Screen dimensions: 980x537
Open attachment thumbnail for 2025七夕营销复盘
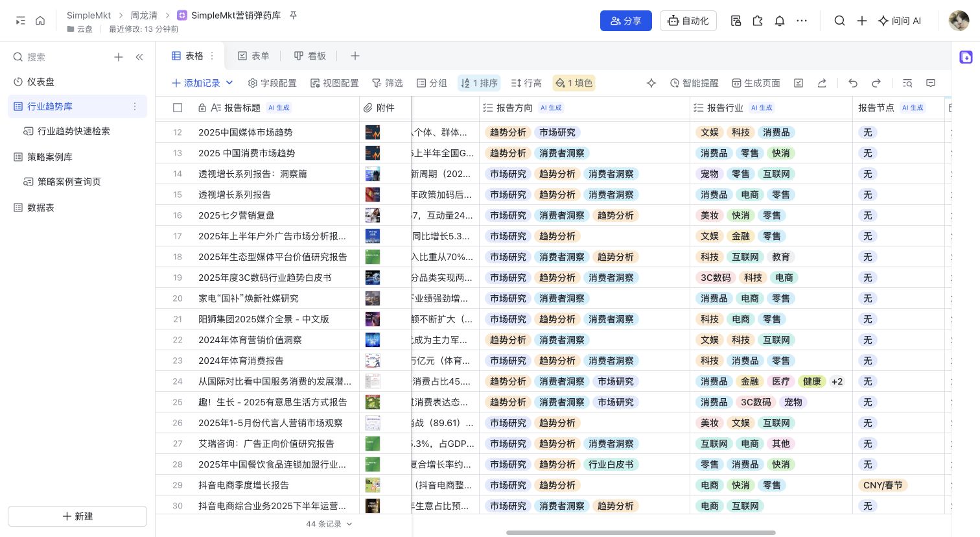[x=372, y=215]
